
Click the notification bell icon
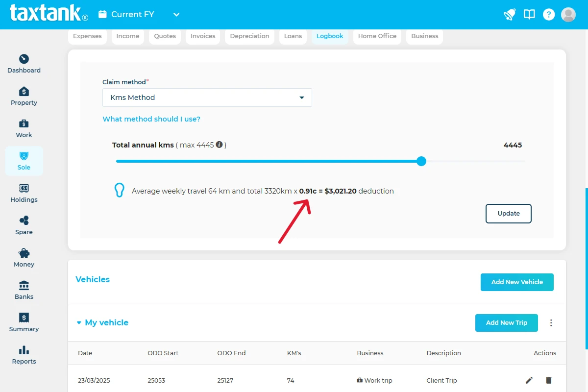coord(510,14)
